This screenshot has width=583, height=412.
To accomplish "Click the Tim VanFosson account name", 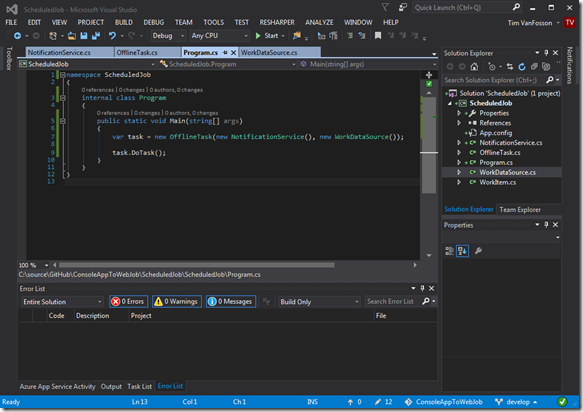I will pyautogui.click(x=530, y=23).
